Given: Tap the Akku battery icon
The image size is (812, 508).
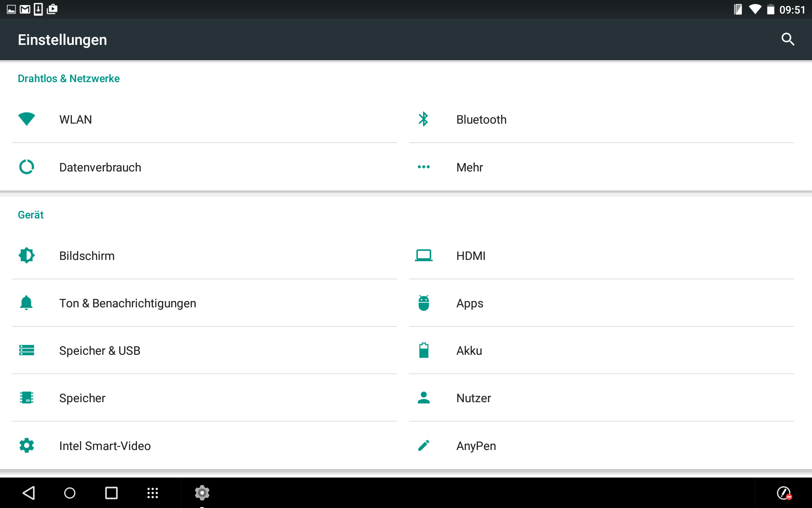Looking at the screenshot, I should (423, 350).
